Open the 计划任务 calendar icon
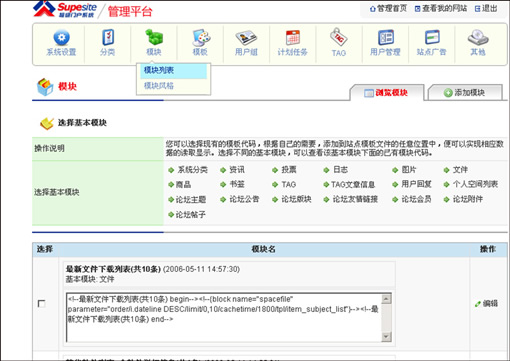Screen dimensions: 510x361 point(293,37)
